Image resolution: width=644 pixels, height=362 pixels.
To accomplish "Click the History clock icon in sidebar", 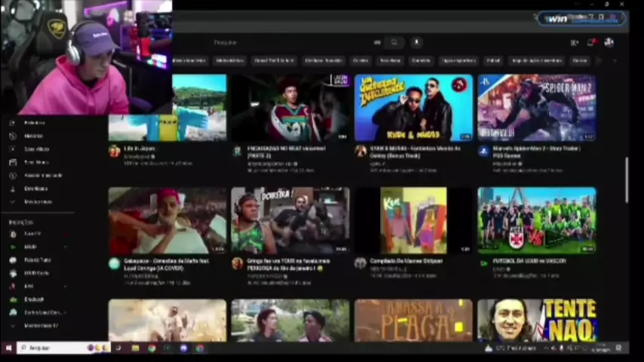I will [x=13, y=136].
